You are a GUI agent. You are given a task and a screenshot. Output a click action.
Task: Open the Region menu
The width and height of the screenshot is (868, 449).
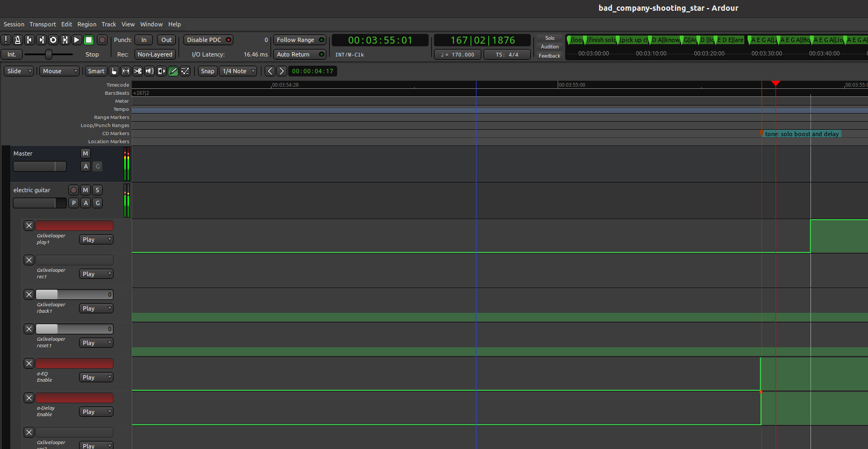pos(87,24)
